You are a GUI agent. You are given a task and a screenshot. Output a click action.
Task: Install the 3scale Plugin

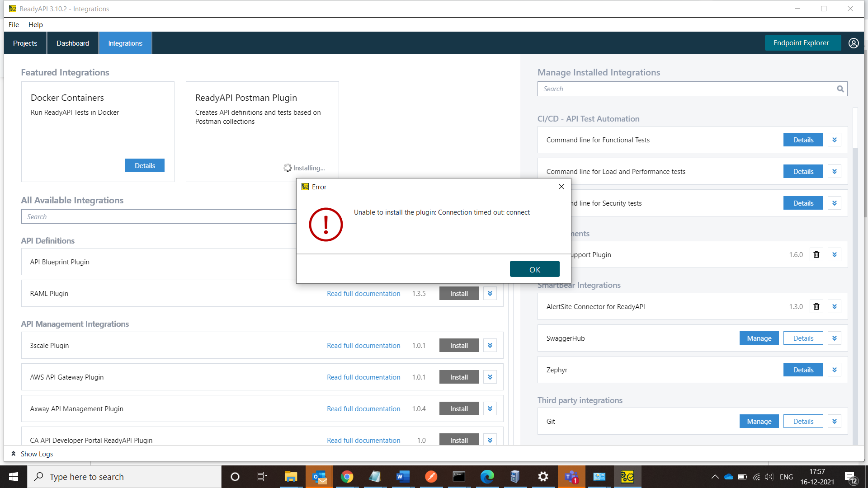click(x=458, y=345)
